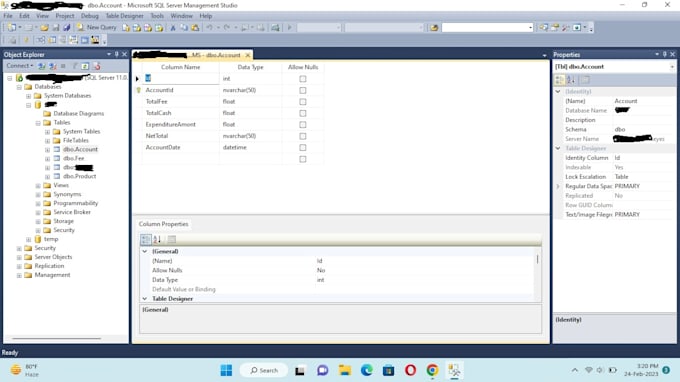Click the Undo arrow icon in toolbar
The width and height of the screenshot is (680, 382).
[x=209, y=28]
